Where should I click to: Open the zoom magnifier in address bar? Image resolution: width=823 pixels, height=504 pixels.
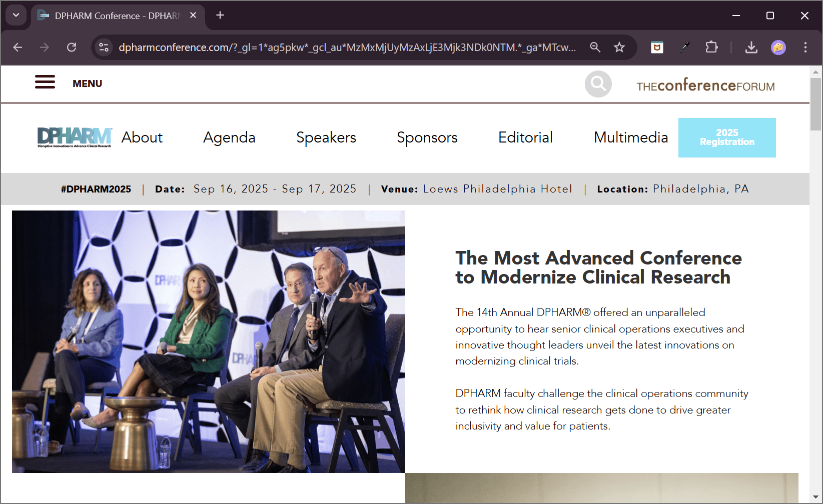point(595,47)
